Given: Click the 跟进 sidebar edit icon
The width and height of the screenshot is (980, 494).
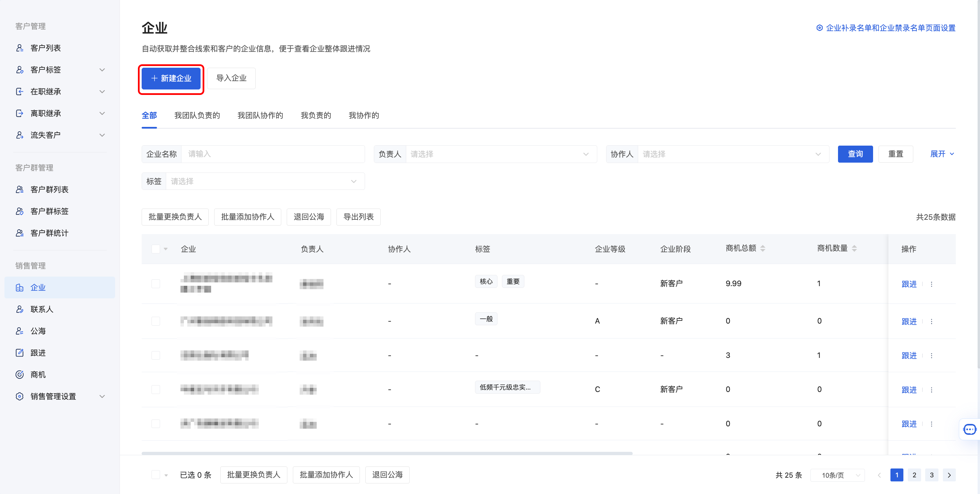Looking at the screenshot, I should tap(20, 353).
